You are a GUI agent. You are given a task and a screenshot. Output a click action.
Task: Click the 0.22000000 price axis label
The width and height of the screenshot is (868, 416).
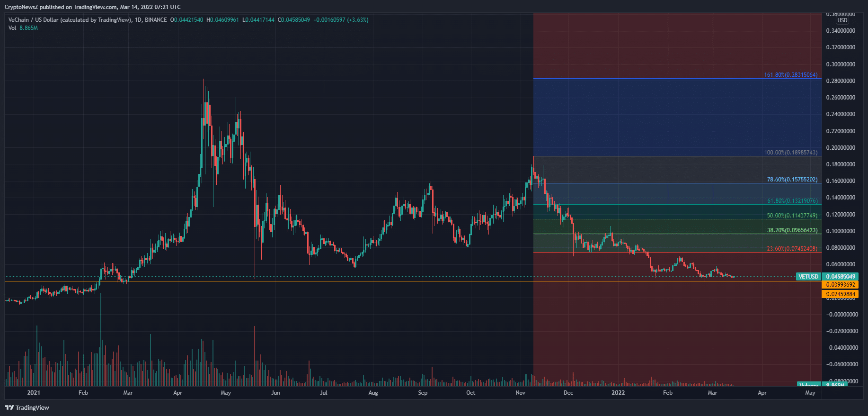click(x=841, y=131)
